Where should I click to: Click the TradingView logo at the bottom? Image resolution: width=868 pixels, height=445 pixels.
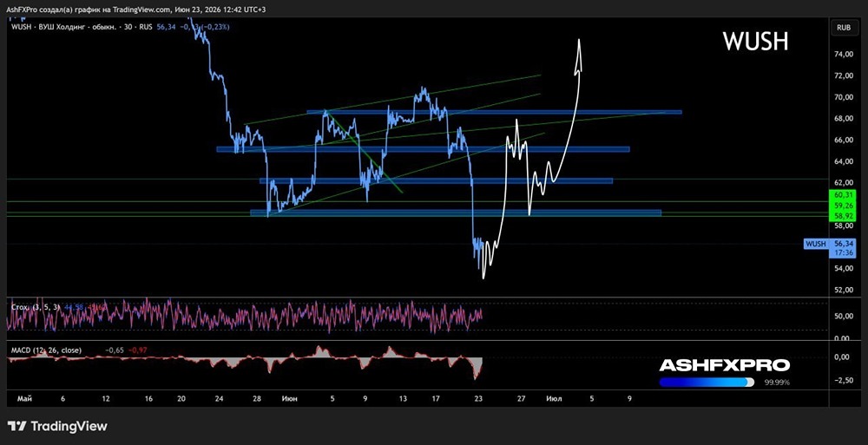(x=57, y=426)
